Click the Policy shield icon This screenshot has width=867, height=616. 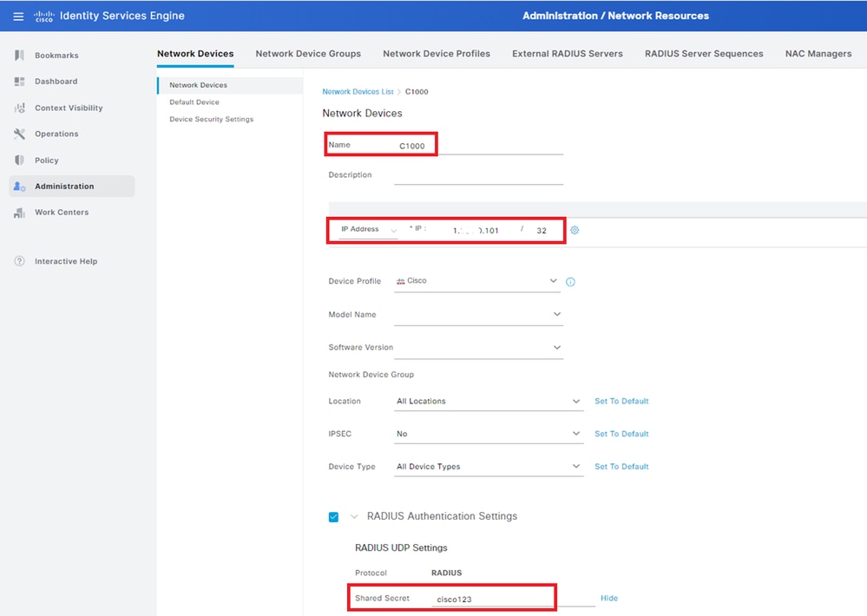point(19,161)
